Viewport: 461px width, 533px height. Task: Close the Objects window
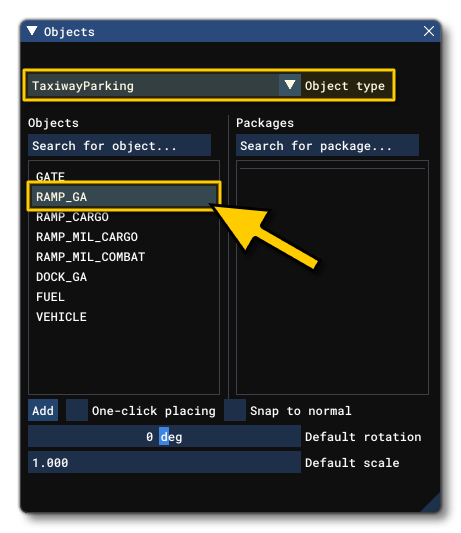[429, 31]
